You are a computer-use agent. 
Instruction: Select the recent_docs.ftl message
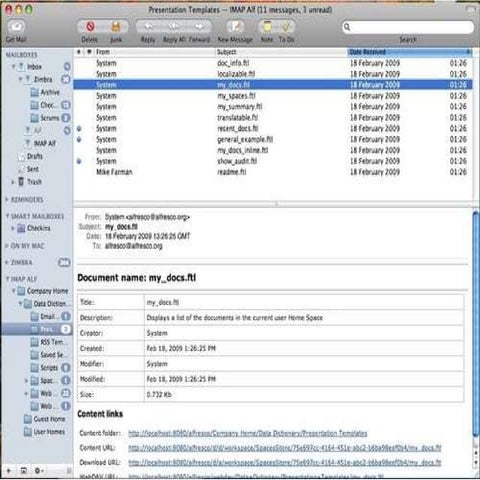pyautogui.click(x=273, y=129)
